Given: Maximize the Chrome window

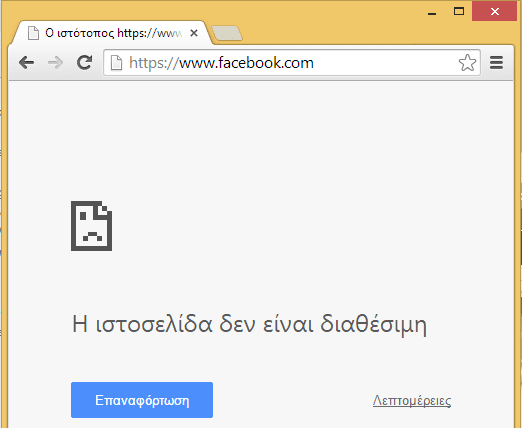Looking at the screenshot, I should coord(459,11).
